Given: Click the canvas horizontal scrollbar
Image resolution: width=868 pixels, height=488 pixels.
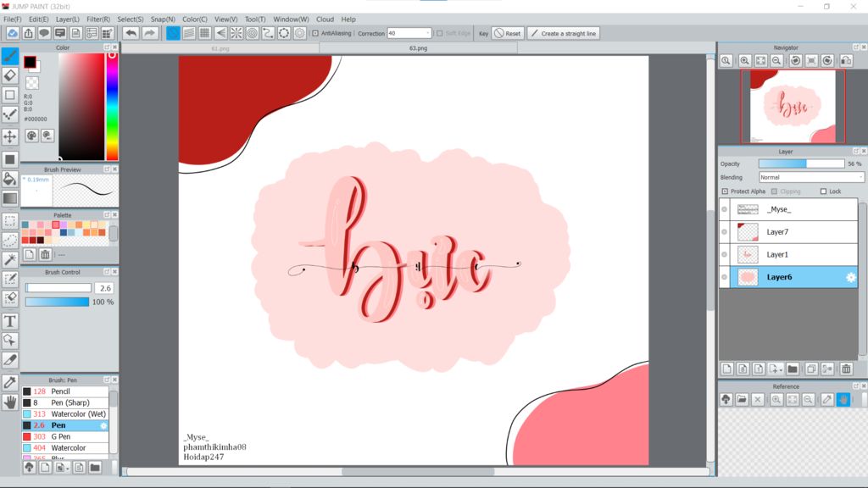Looking at the screenshot, I should coord(418,471).
